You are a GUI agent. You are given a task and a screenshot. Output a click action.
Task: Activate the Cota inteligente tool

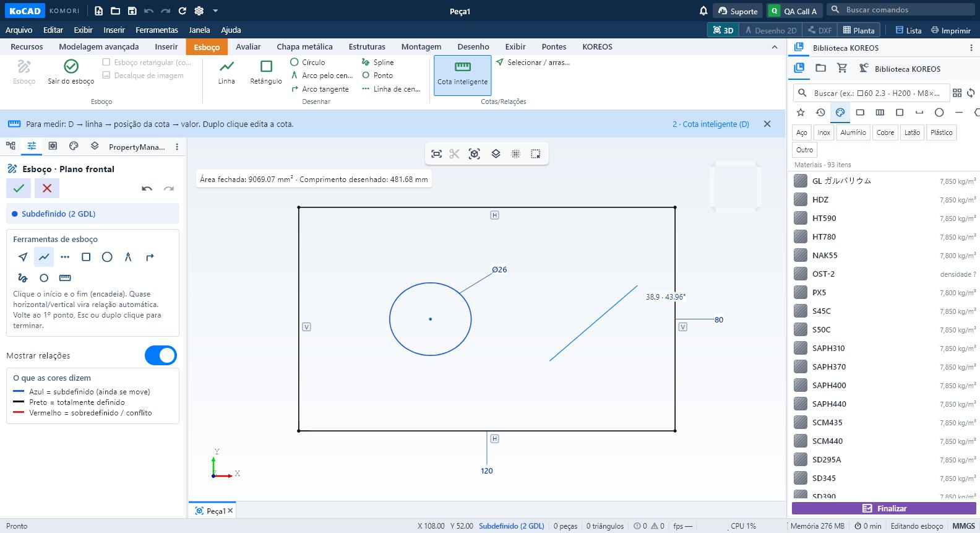click(463, 75)
